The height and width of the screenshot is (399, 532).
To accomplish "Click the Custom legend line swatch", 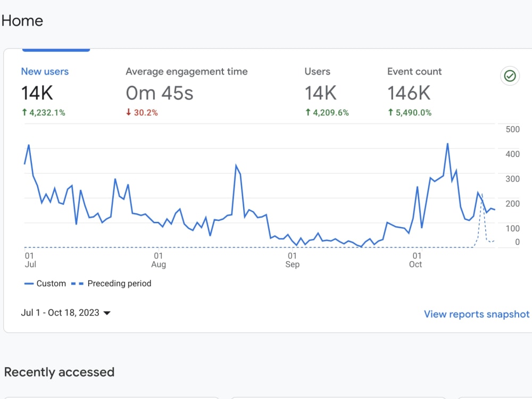I will [x=29, y=284].
